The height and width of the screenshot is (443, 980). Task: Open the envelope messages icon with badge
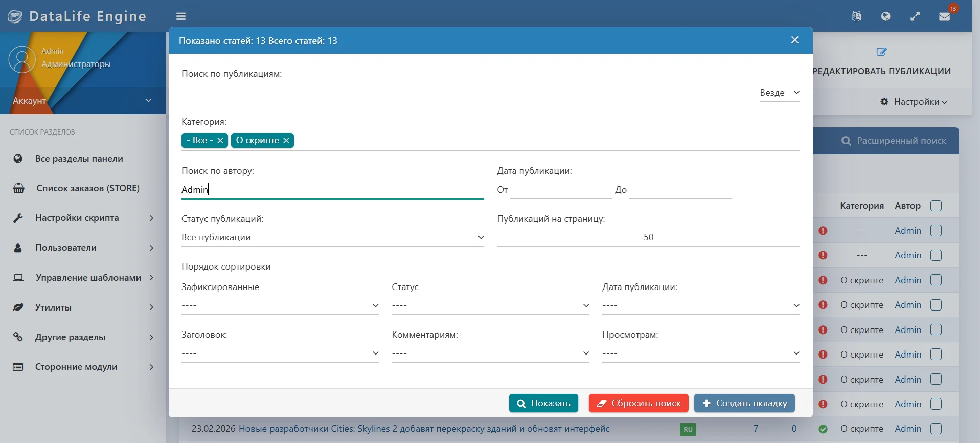945,16
